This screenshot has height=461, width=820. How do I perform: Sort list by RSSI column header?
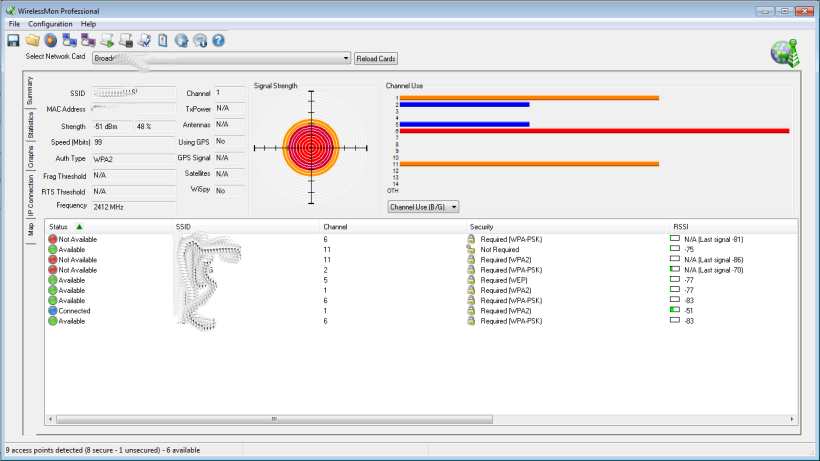coord(733,227)
